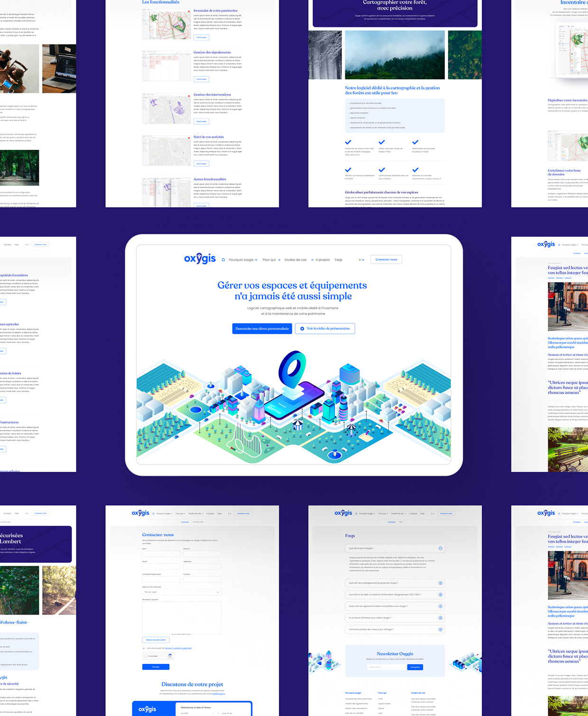Open the 'fr' language selector dropdown
Image resolution: width=588 pixels, height=716 pixels.
[x=361, y=260]
